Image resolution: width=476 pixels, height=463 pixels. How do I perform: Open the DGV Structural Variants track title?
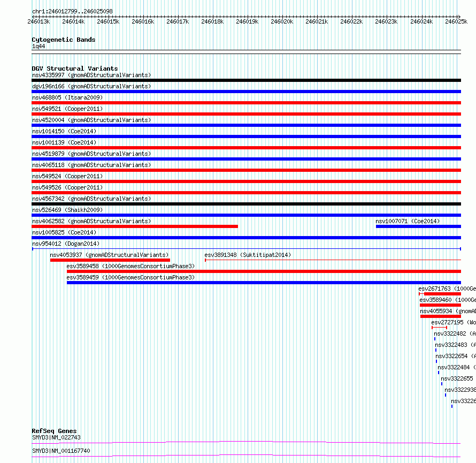75,69
